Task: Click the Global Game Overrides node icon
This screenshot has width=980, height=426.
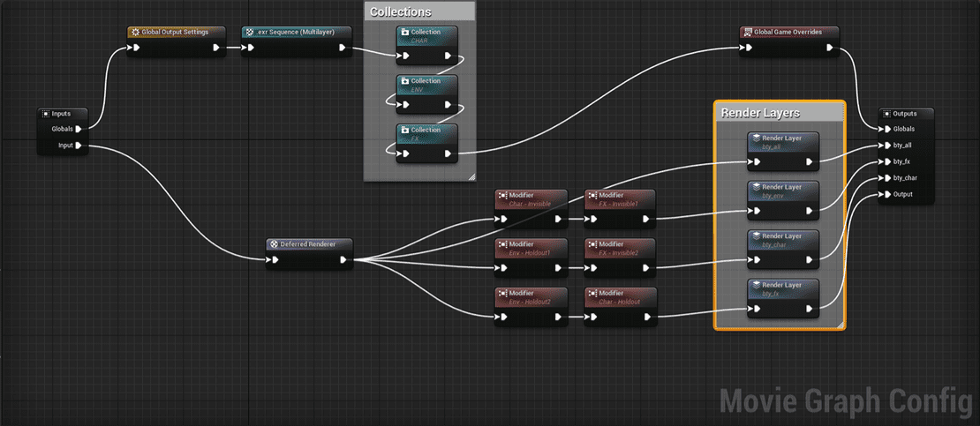Action: 747,31
